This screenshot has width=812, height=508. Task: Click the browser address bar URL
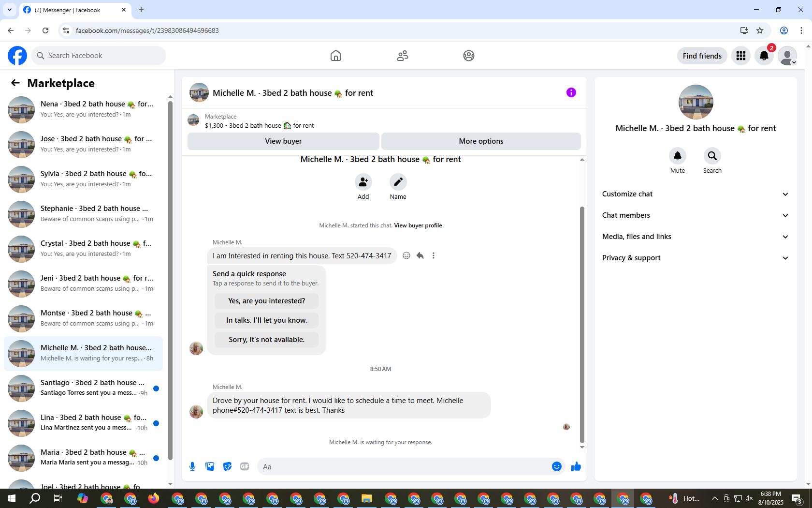pos(147,30)
